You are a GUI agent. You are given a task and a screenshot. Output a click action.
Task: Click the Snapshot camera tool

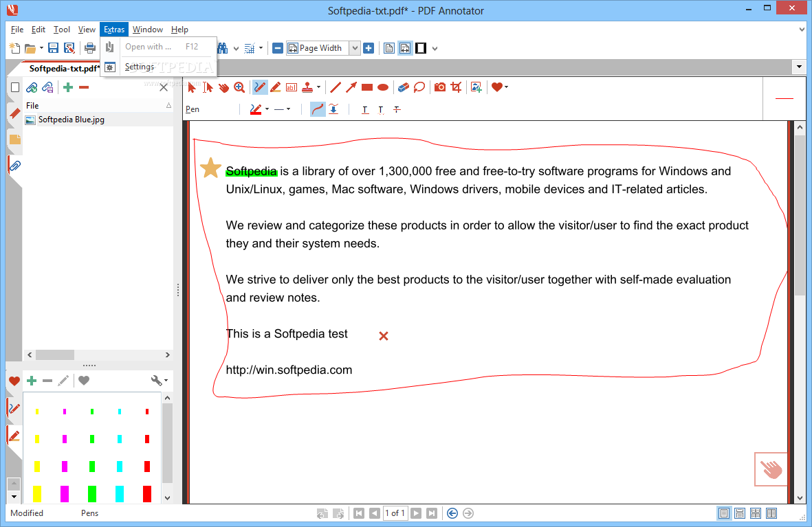click(439, 87)
